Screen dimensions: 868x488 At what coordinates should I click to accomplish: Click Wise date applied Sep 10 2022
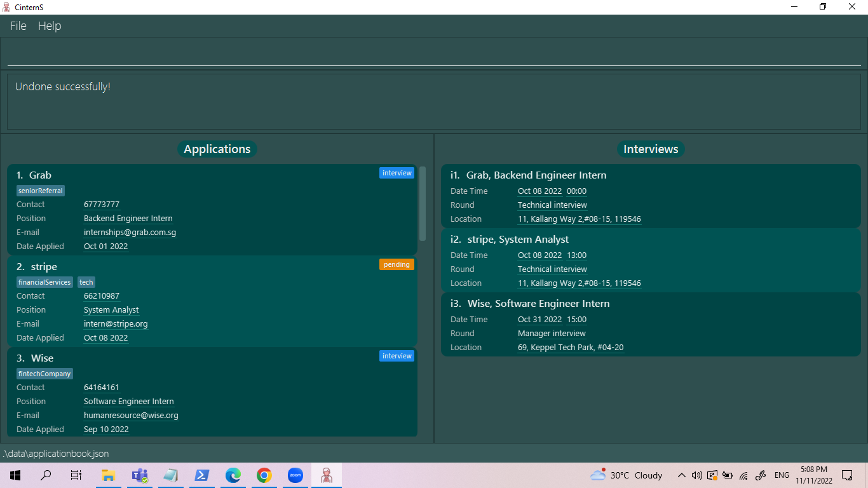[106, 430]
